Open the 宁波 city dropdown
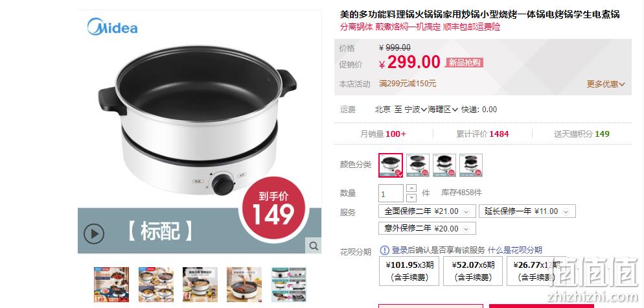The image size is (644, 308). tap(416, 110)
